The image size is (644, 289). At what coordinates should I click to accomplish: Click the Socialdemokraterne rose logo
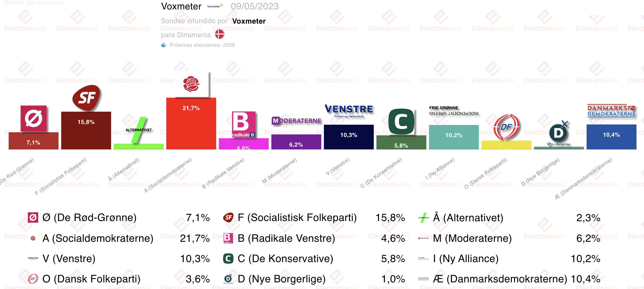coord(191,84)
